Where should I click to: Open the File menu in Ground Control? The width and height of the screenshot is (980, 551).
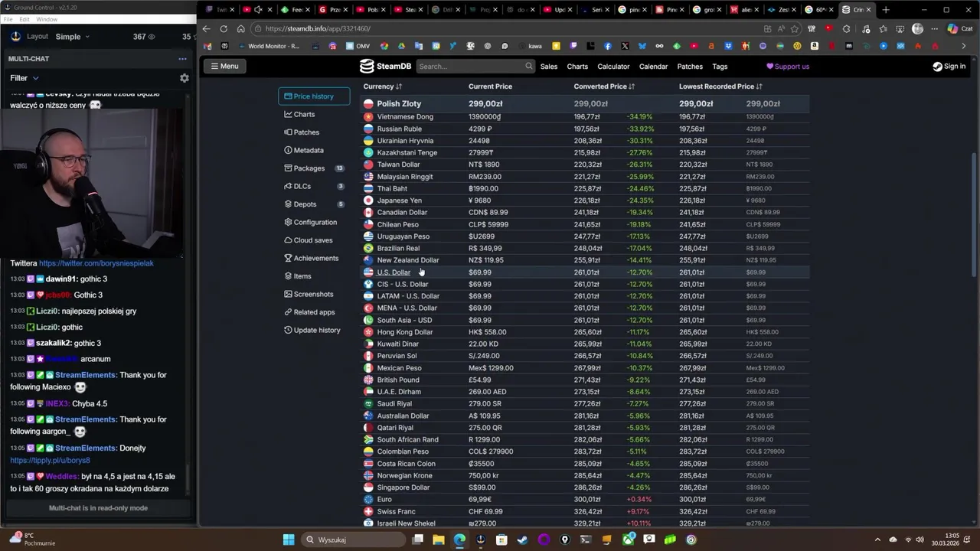pyautogui.click(x=8, y=19)
